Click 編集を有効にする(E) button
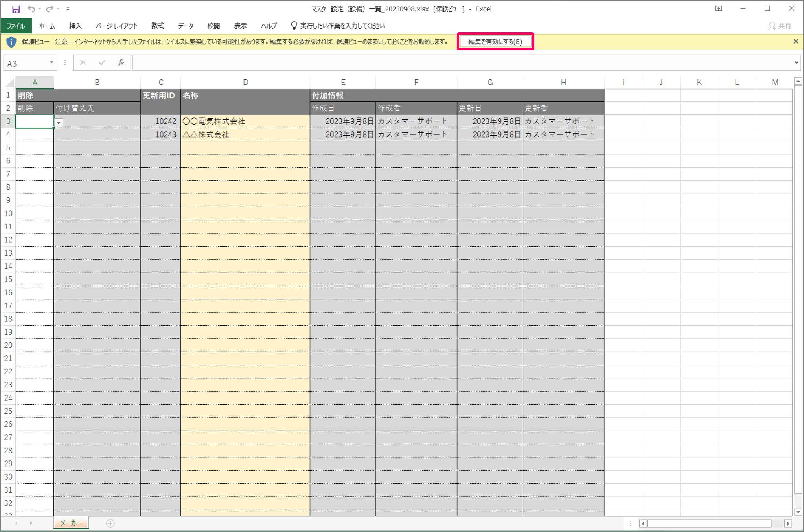 pos(495,41)
